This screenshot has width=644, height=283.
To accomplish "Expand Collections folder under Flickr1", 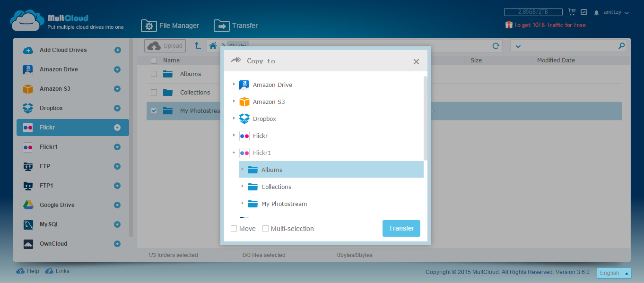I will [x=242, y=186].
